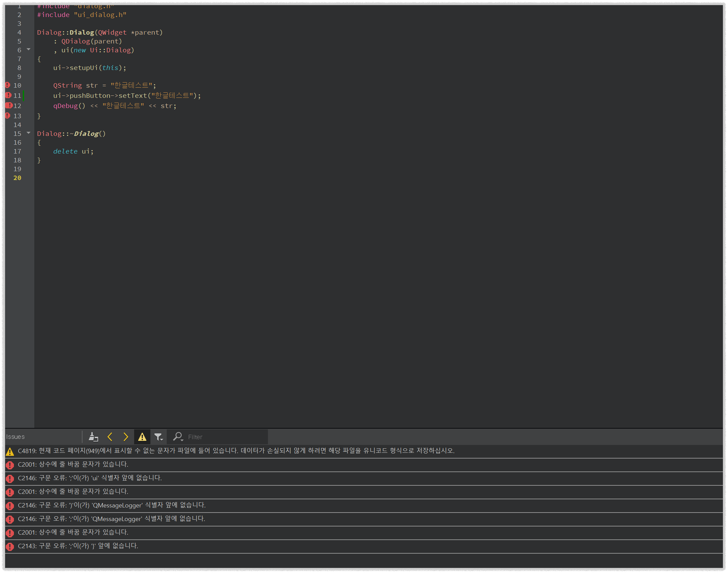Select C2146 error missing ')' before QMessageLogger
The width and height of the screenshot is (728, 573).
pyautogui.click(x=112, y=505)
